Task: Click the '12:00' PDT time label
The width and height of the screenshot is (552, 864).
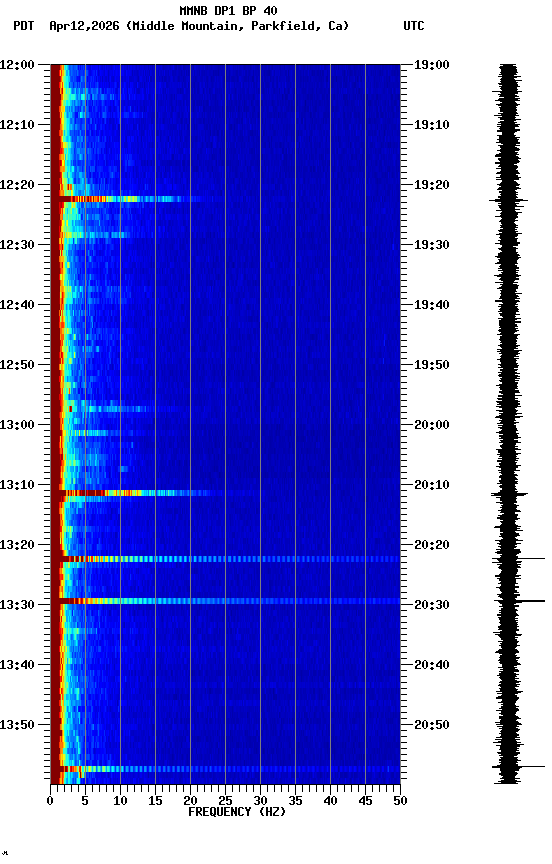Action: click(17, 65)
